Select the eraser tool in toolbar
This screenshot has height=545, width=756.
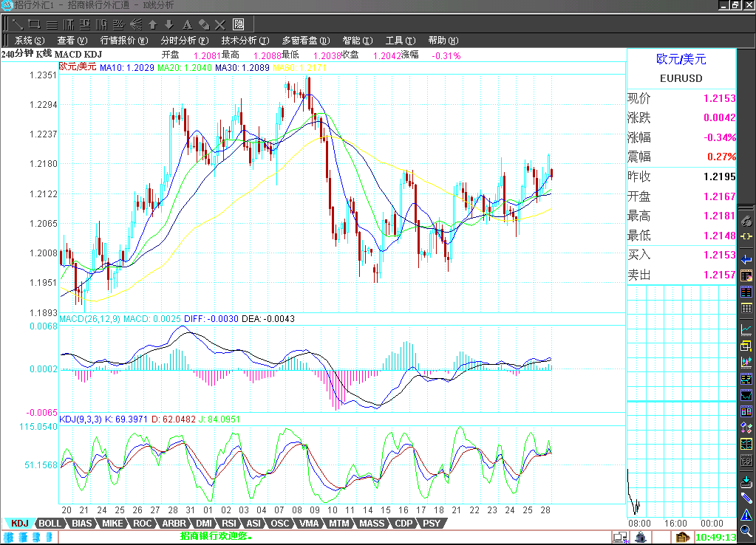(x=203, y=24)
